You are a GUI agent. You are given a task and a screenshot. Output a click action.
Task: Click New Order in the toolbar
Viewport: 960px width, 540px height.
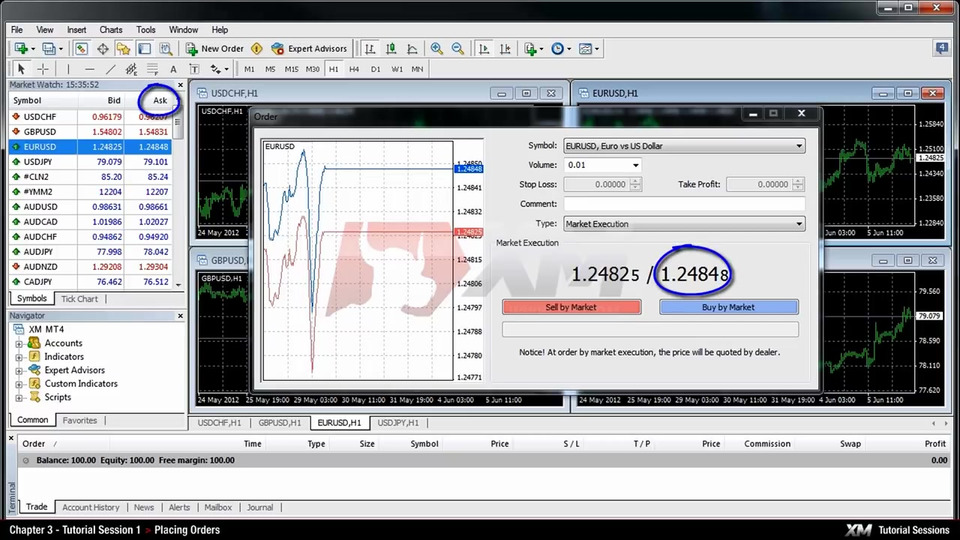pyautogui.click(x=215, y=48)
